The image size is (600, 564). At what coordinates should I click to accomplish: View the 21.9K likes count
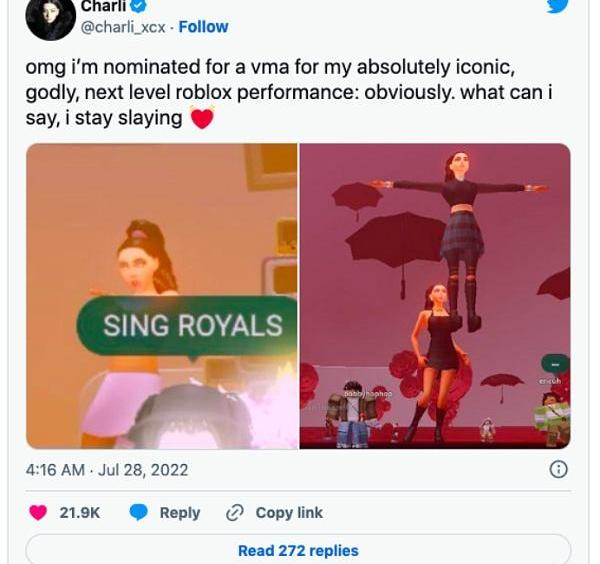point(80,512)
